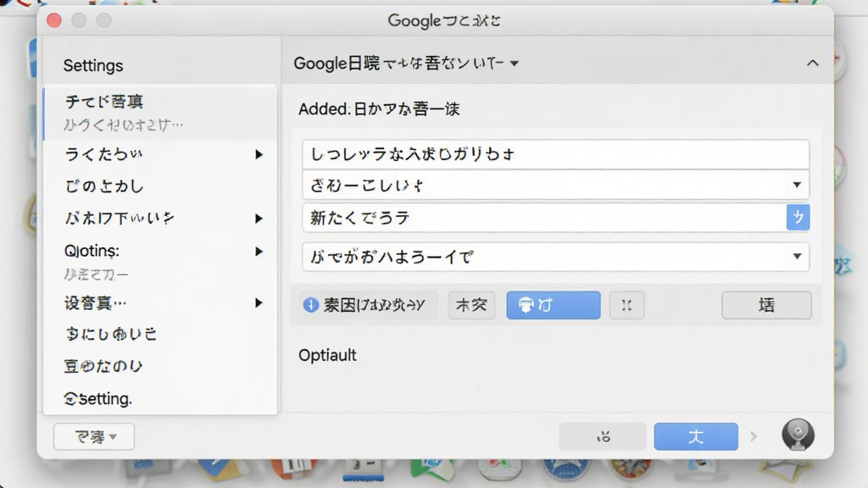Click the Optiault label
Screen dimensions: 868x488
(327, 355)
